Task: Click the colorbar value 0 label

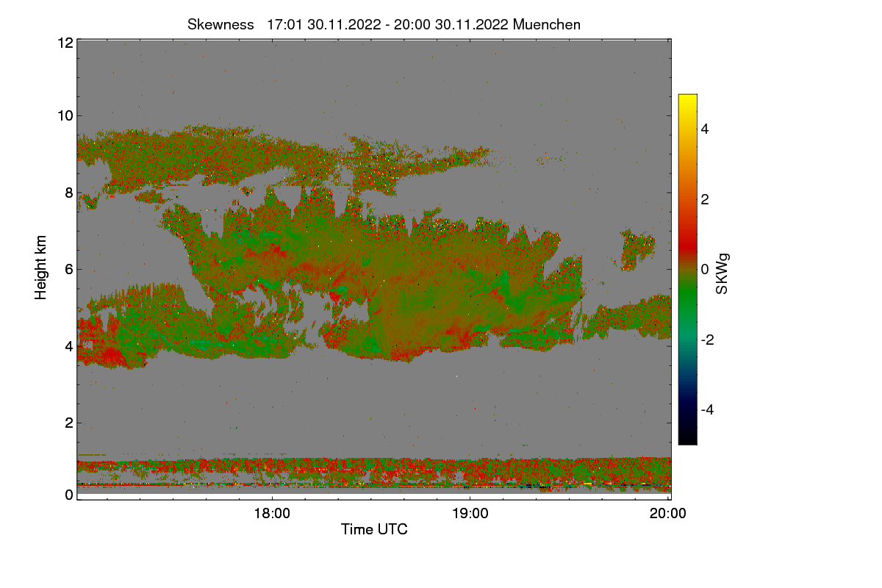Action: point(704,270)
